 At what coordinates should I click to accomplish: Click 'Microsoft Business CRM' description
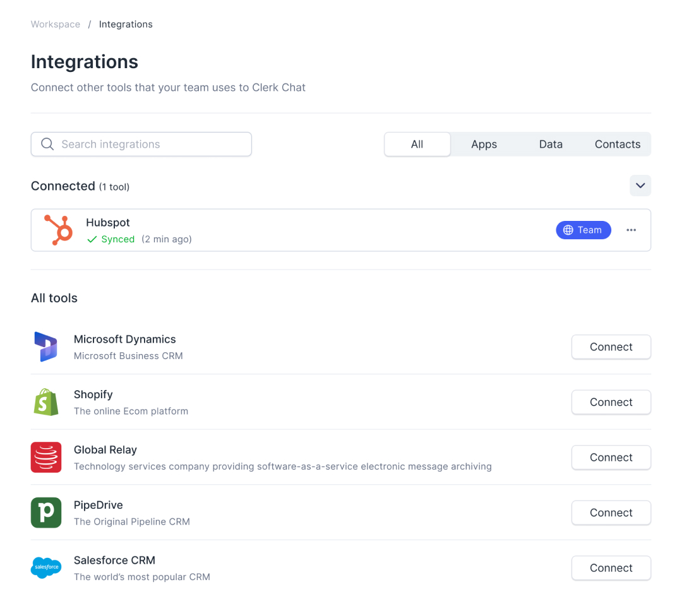(128, 356)
